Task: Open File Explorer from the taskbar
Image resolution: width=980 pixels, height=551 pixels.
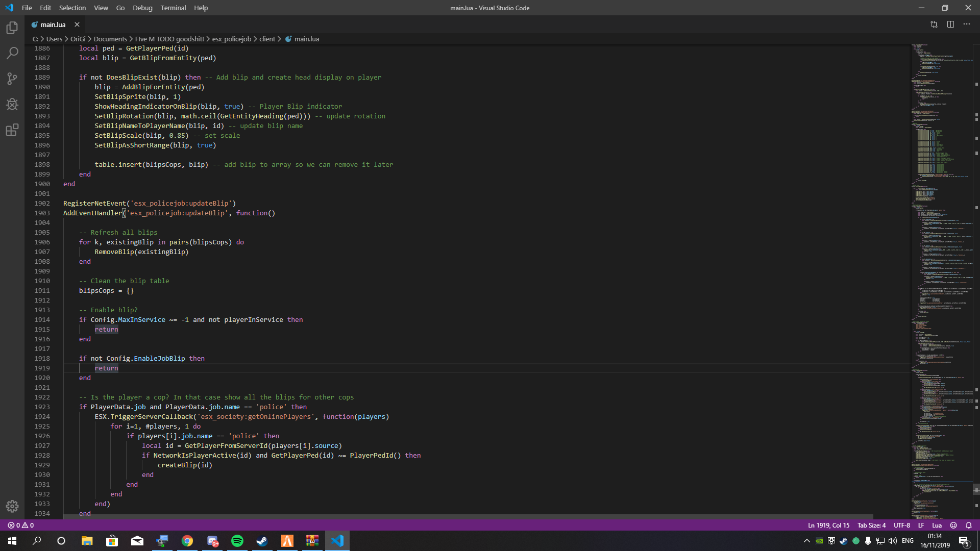Action: tap(87, 541)
